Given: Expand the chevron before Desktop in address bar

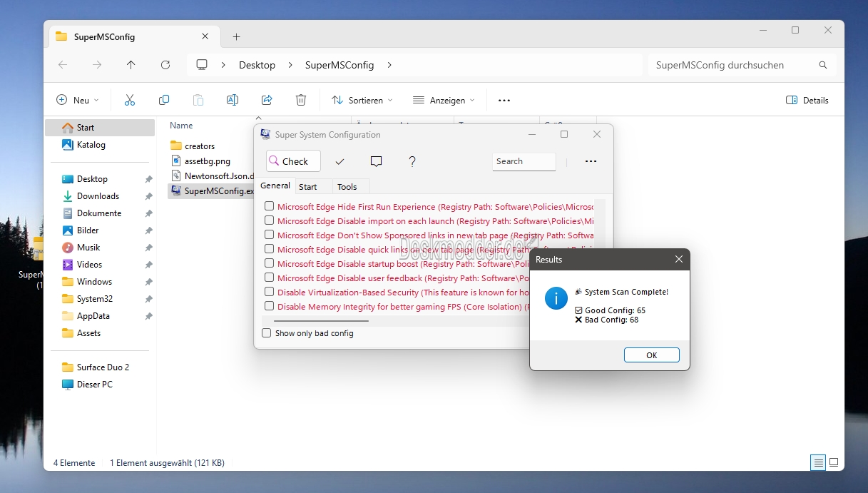Looking at the screenshot, I should 223,65.
